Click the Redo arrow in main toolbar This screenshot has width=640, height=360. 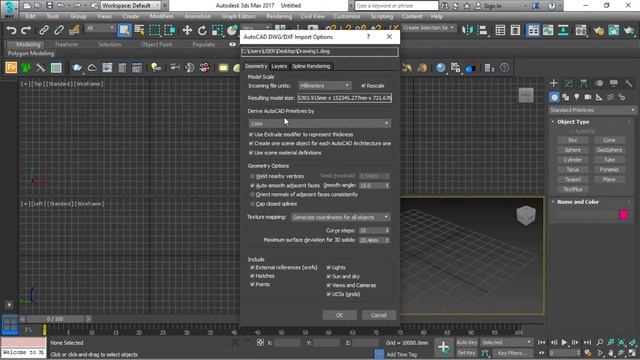click(x=26, y=30)
